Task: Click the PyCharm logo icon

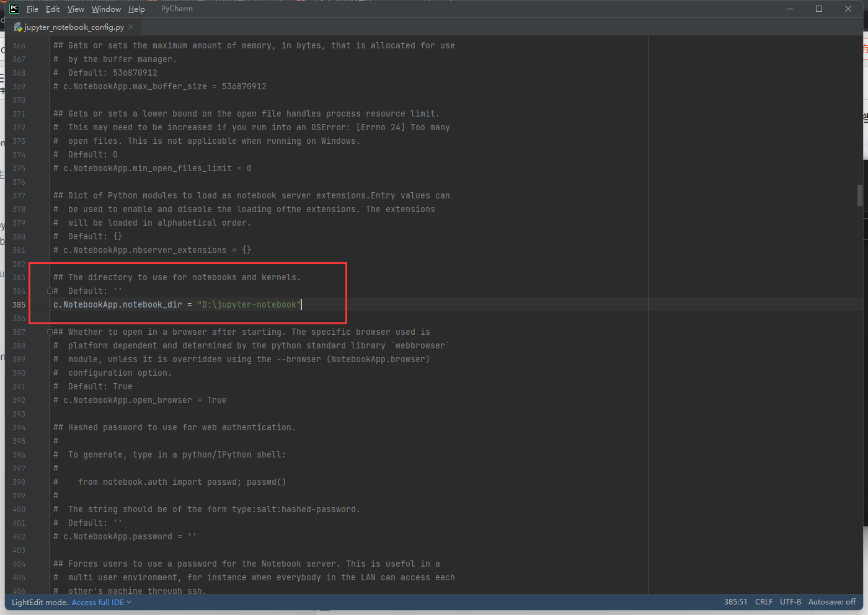Action: tap(13, 8)
